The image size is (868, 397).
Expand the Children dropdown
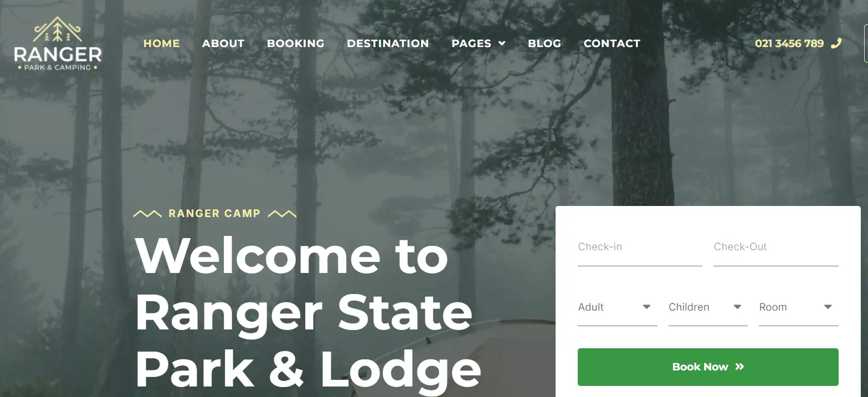click(x=708, y=307)
